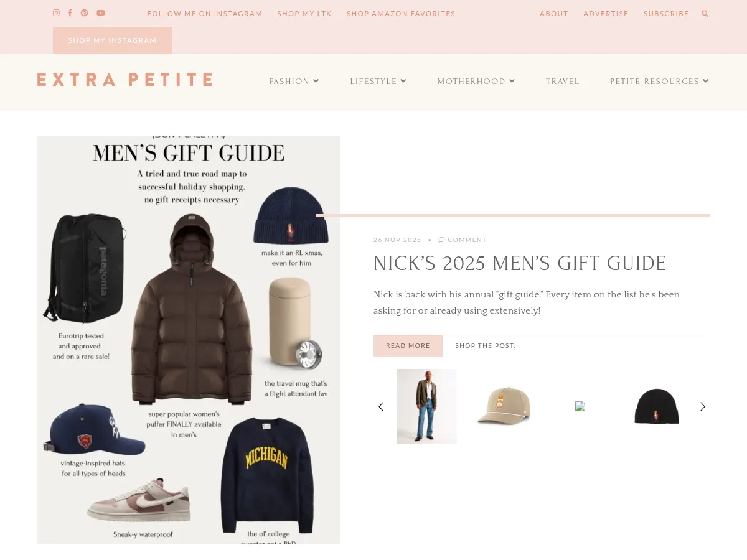Go to the About page
Image resolution: width=747 pixels, height=560 pixels.
pyautogui.click(x=554, y=14)
